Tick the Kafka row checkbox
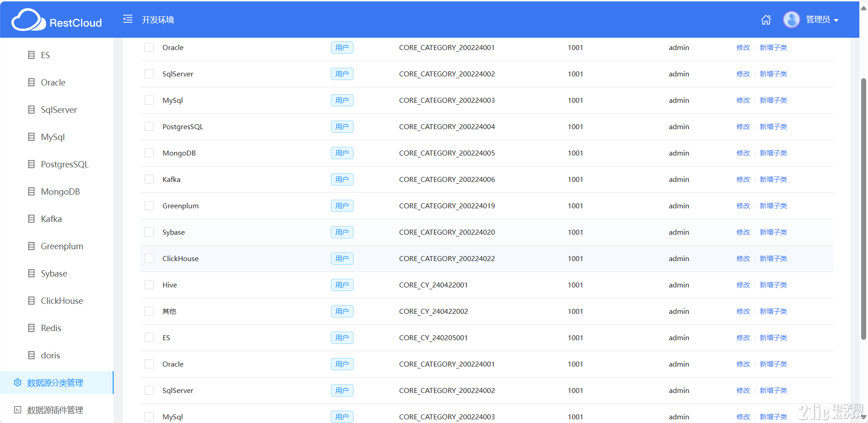This screenshot has height=423, width=868. 149,179
